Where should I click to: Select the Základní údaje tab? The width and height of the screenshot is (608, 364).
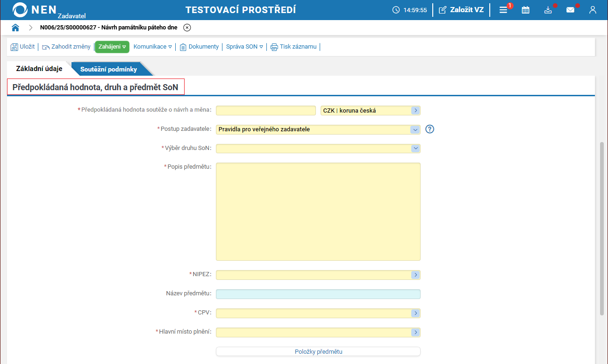point(39,69)
